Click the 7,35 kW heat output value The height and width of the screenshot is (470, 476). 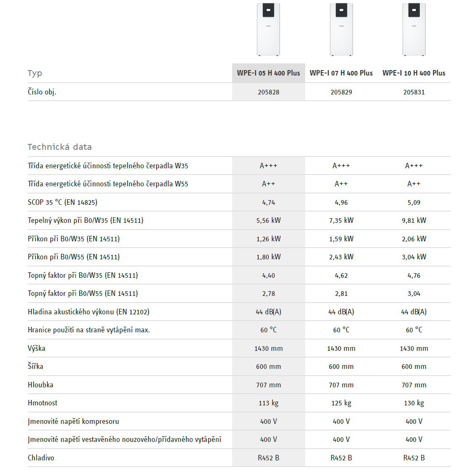341,220
